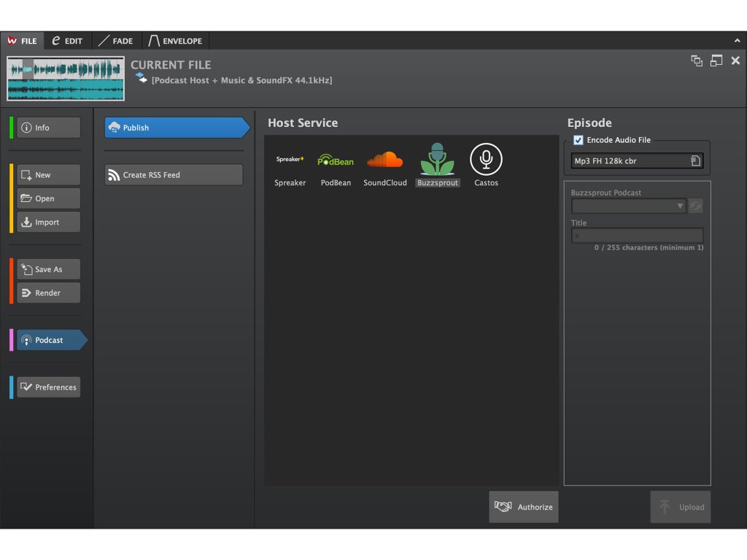Open the Mp3 FH 128k cbr preset selector
747x560 pixels.
click(630, 161)
